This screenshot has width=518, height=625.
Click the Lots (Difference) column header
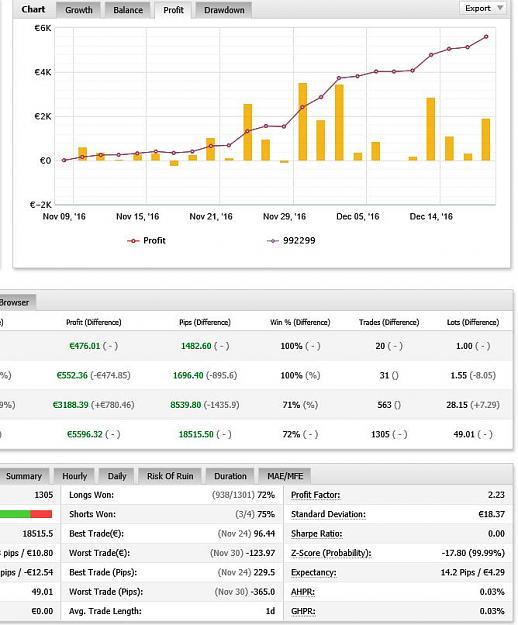(x=473, y=322)
